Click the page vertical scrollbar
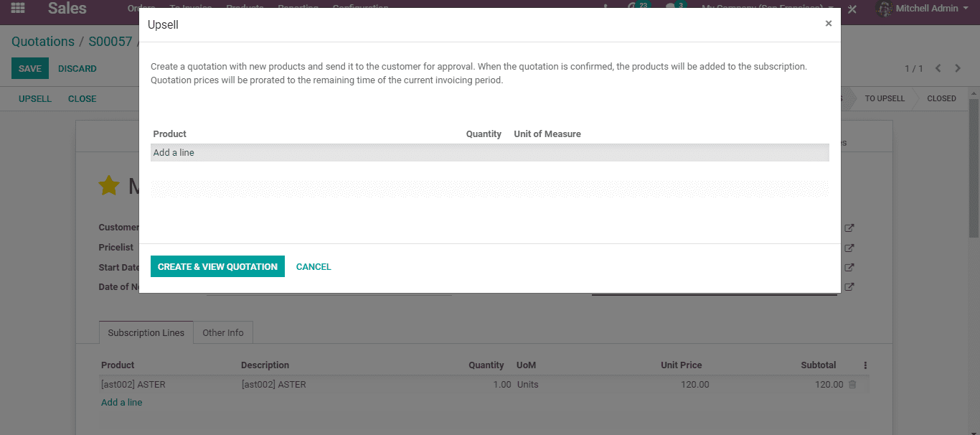Viewport: 980px width, 435px height. pos(974,167)
